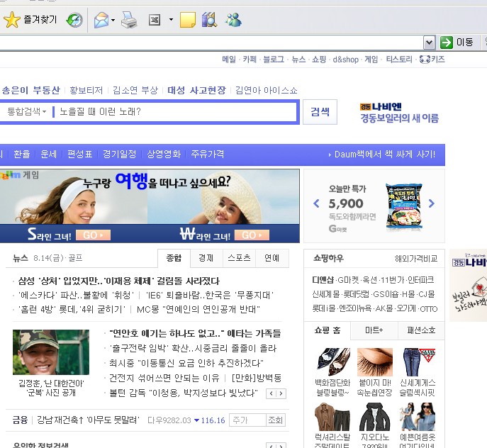Click trending keyword 대성 사고현장
The height and width of the screenshot is (448, 487).
point(196,91)
